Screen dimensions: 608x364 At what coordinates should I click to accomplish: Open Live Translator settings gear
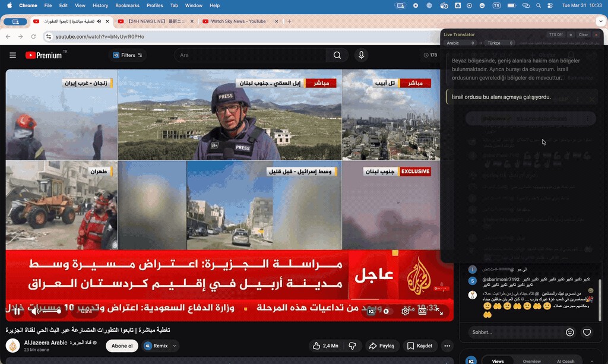click(571, 34)
